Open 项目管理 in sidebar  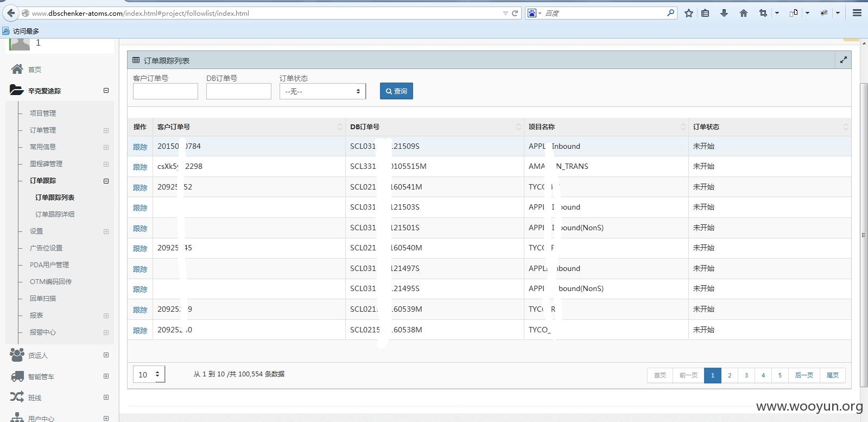[43, 113]
